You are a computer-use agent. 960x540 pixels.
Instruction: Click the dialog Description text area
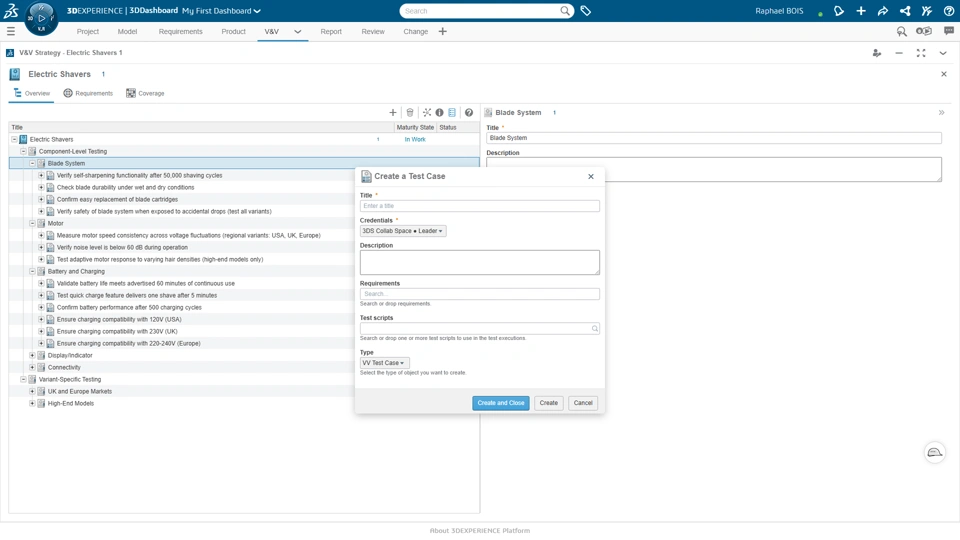click(x=480, y=263)
